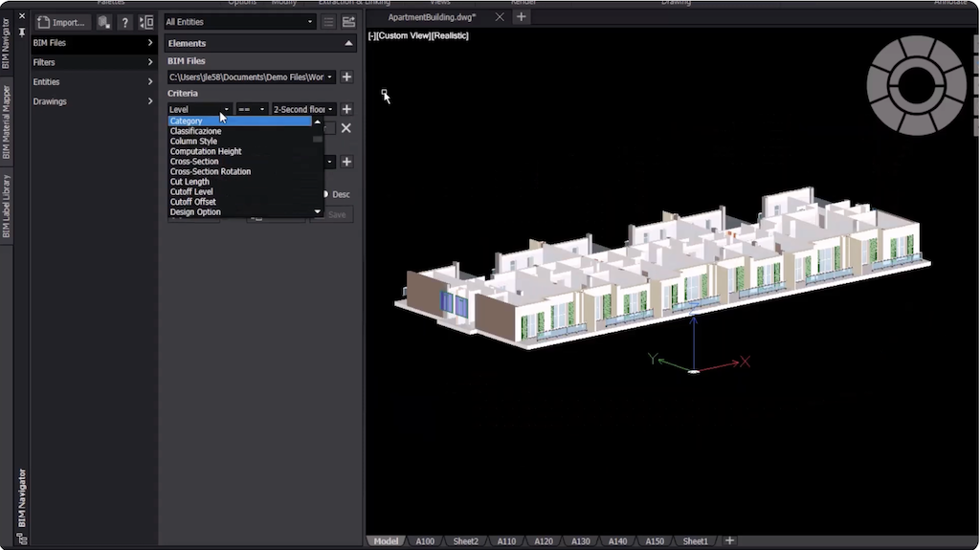
Task: Expand the Drawings navigation item
Action: (x=93, y=101)
